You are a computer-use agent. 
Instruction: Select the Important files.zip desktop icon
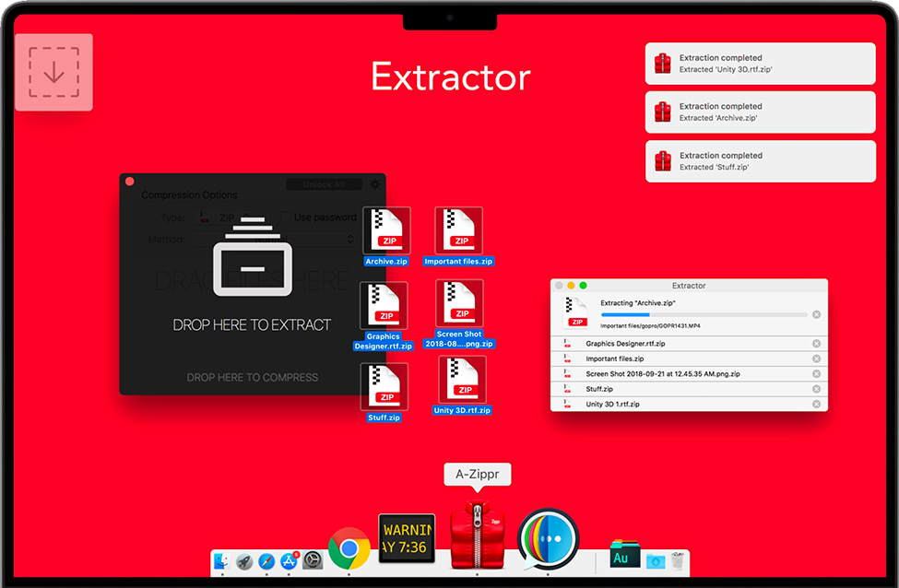pos(458,231)
